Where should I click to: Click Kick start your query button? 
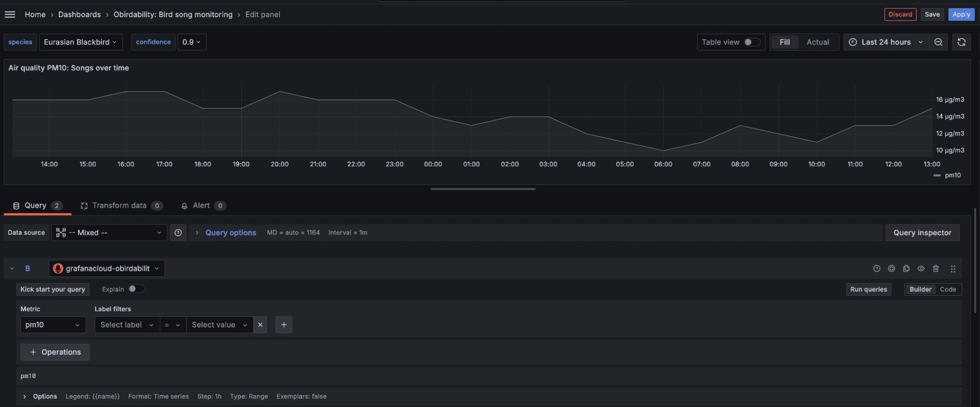[x=53, y=289]
